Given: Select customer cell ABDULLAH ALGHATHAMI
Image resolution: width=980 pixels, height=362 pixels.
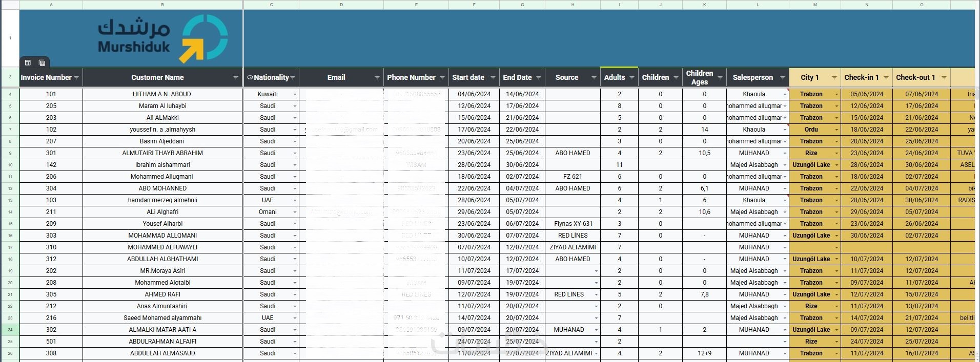Looking at the screenshot, I should pyautogui.click(x=162, y=259).
